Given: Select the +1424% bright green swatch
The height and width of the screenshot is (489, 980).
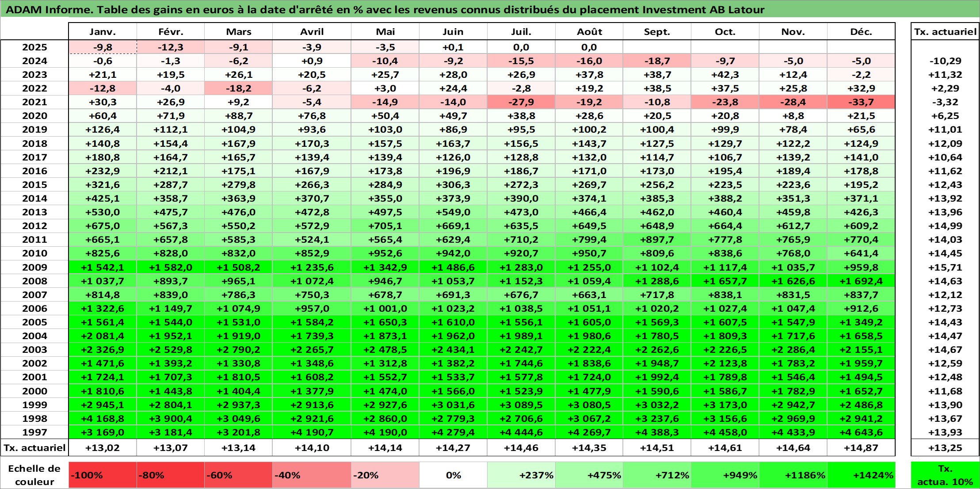Looking at the screenshot, I should (x=861, y=475).
